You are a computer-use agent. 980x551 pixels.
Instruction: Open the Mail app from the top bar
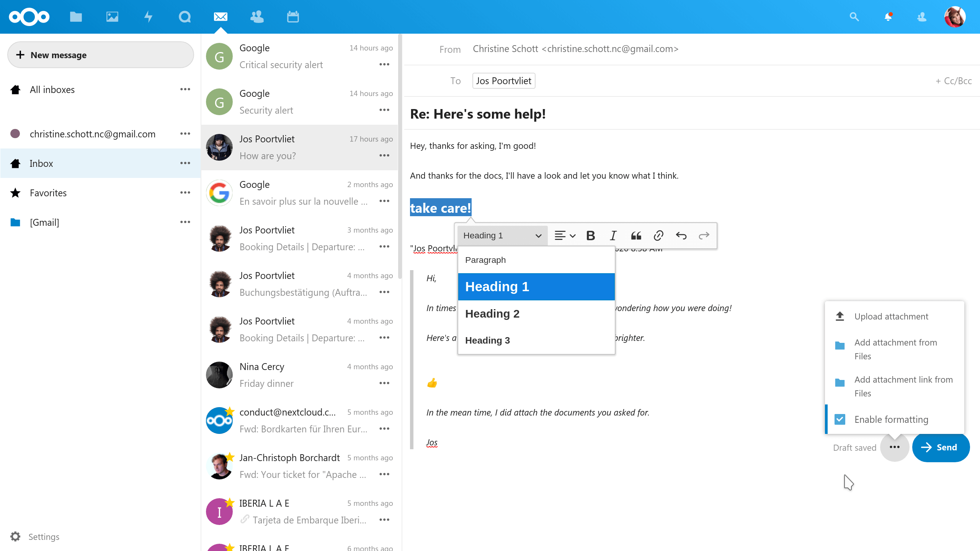[x=219, y=16]
